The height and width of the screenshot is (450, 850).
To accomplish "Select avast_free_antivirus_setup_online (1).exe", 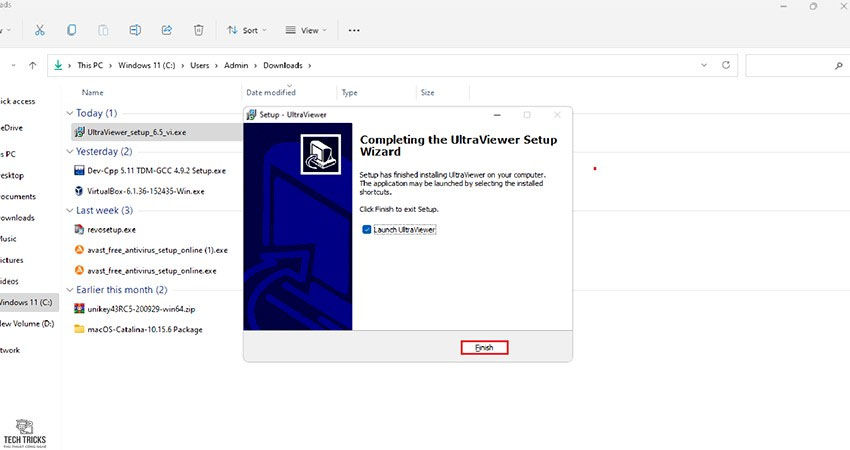I will 157,250.
